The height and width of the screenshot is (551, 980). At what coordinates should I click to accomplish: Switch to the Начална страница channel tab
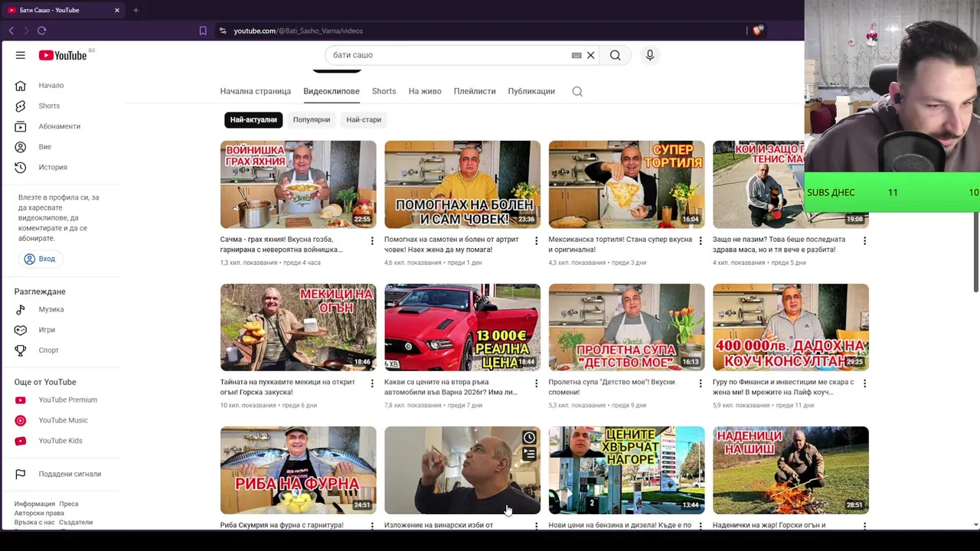click(x=255, y=91)
